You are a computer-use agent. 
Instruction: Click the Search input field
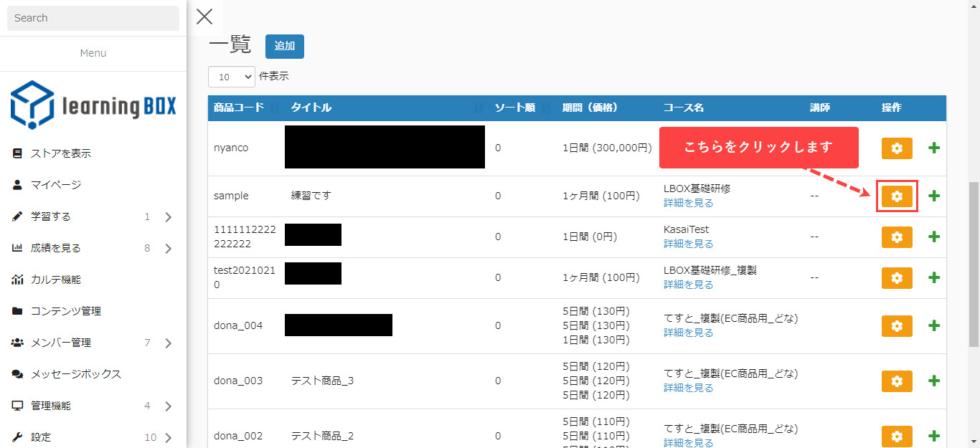(93, 18)
